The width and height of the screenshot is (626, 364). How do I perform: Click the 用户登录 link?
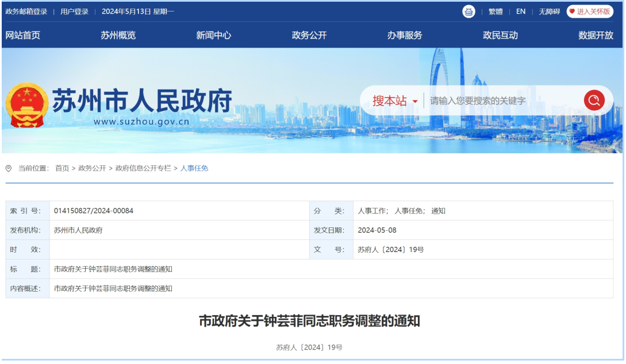(x=74, y=11)
